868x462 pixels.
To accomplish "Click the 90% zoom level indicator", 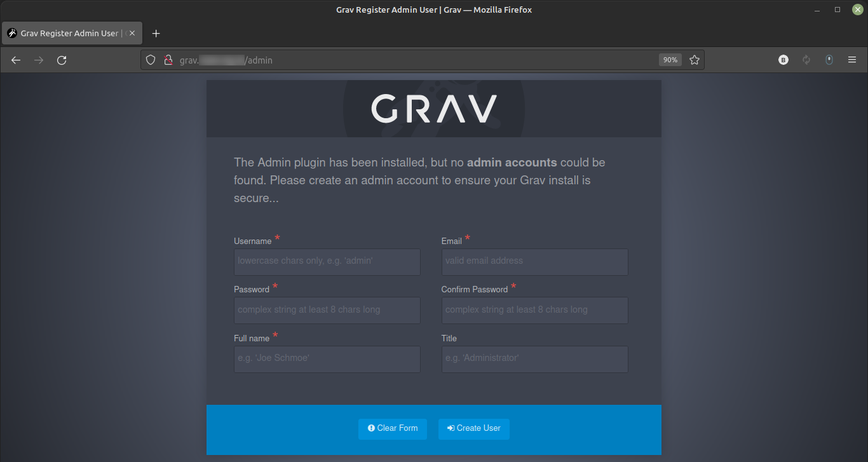I will (670, 60).
